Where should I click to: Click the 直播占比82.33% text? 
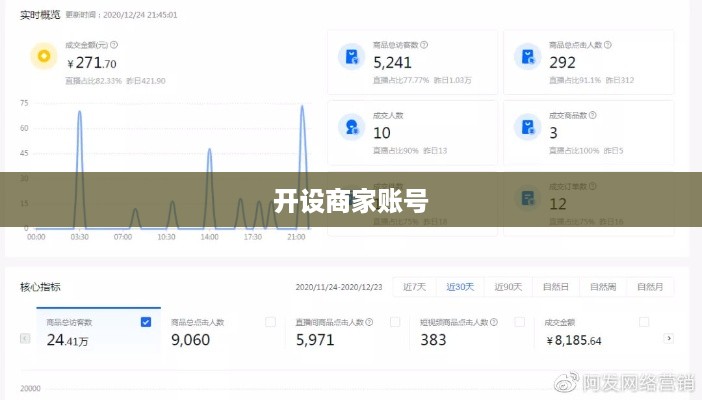[x=94, y=81]
